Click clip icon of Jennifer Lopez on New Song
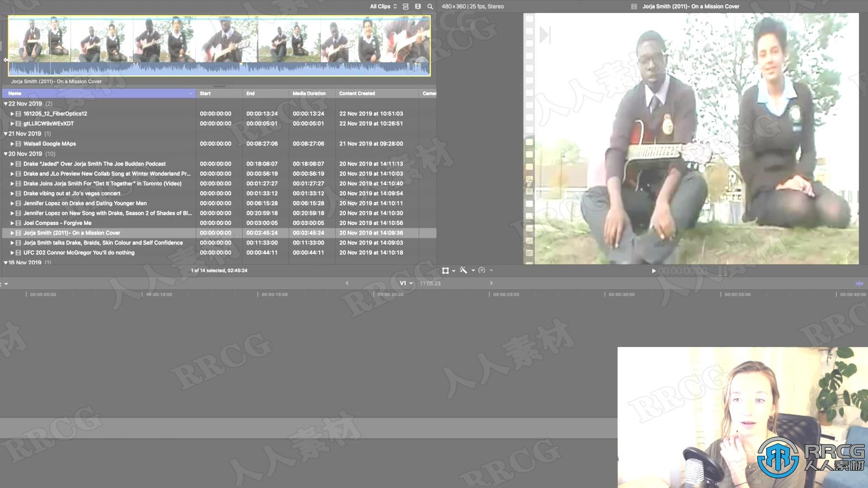The image size is (868, 488). pos(18,213)
